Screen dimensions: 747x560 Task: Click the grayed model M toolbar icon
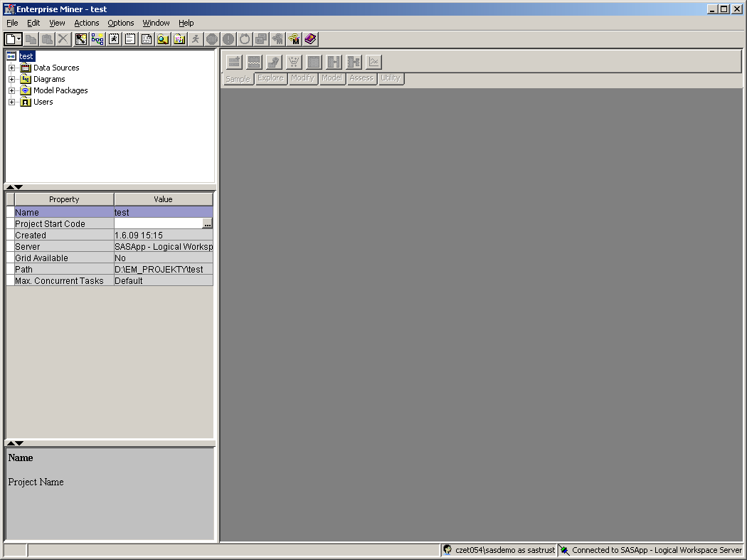tap(277, 39)
